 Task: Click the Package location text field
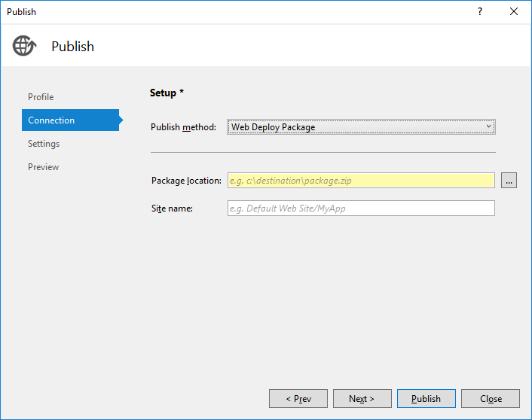pyautogui.click(x=361, y=181)
